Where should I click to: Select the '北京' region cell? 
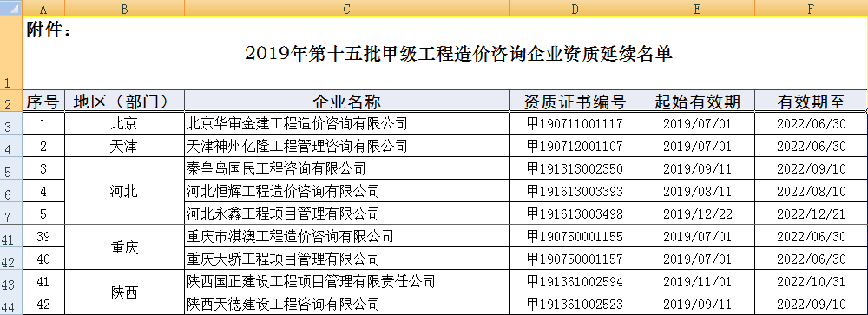point(124,123)
